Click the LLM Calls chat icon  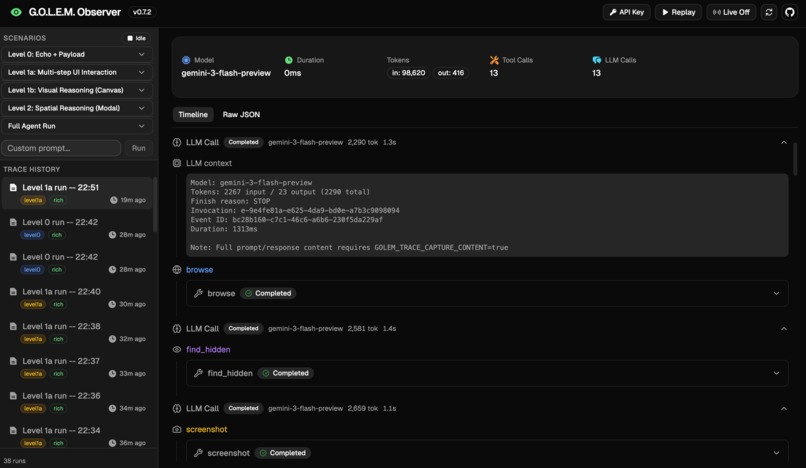point(596,60)
